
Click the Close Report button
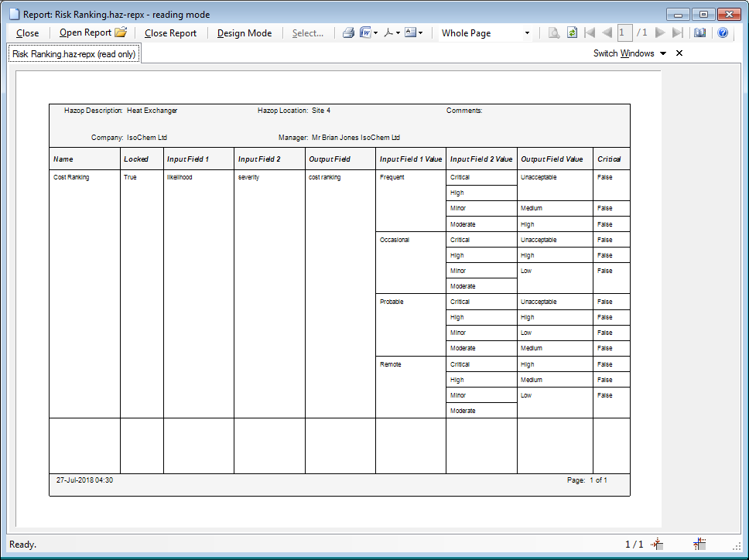point(170,33)
